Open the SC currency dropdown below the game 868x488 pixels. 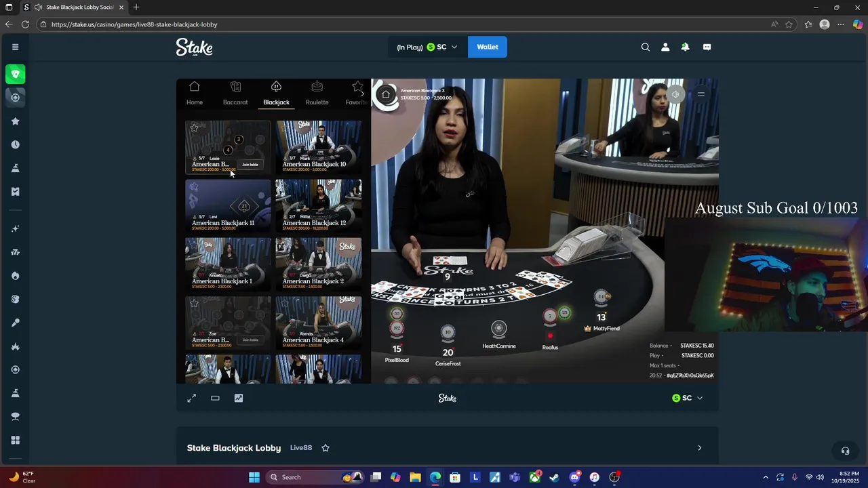click(x=687, y=398)
